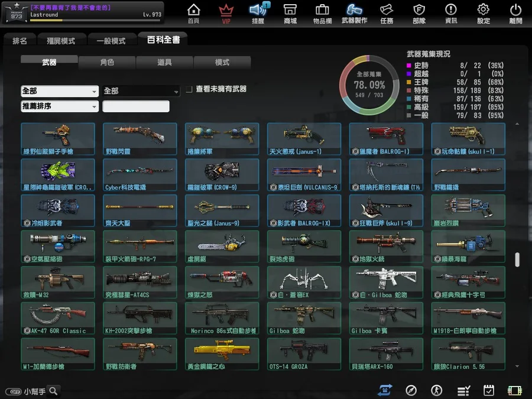Click the film strip icon in bottom bar
The width and height of the screenshot is (532, 399).
point(515,391)
